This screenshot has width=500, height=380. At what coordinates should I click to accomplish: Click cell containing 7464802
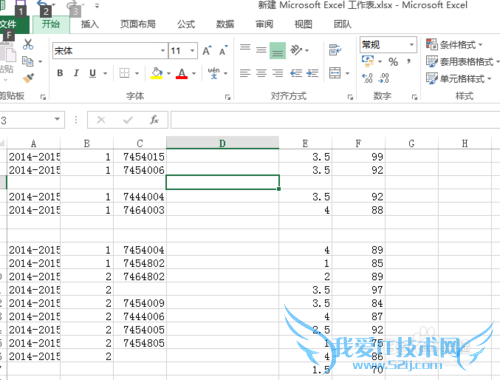pyautogui.click(x=140, y=276)
